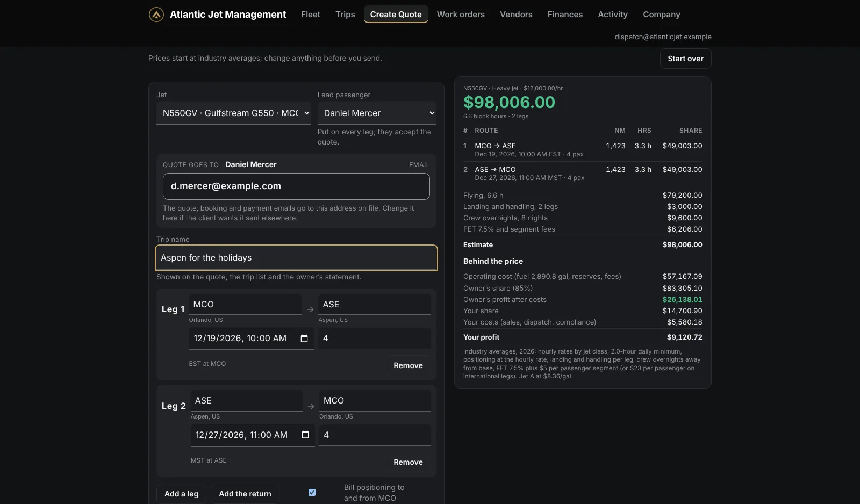This screenshot has height=504, width=860.
Task: Open calendar picker for Leg 2 departure date
Action: [305, 435]
